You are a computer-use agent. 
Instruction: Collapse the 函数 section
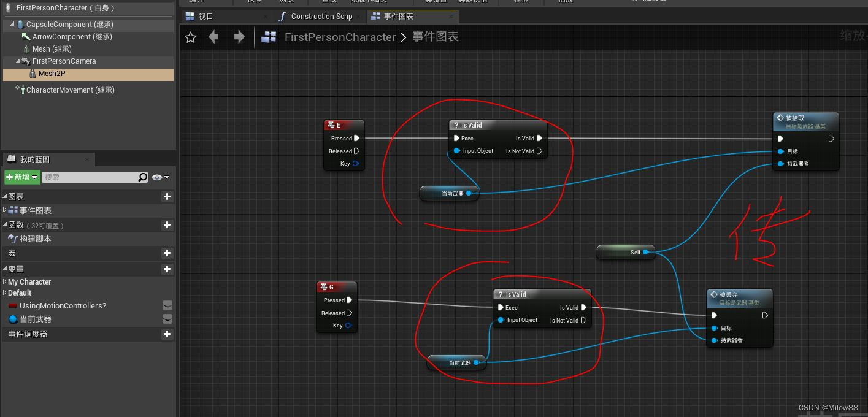click(5, 225)
